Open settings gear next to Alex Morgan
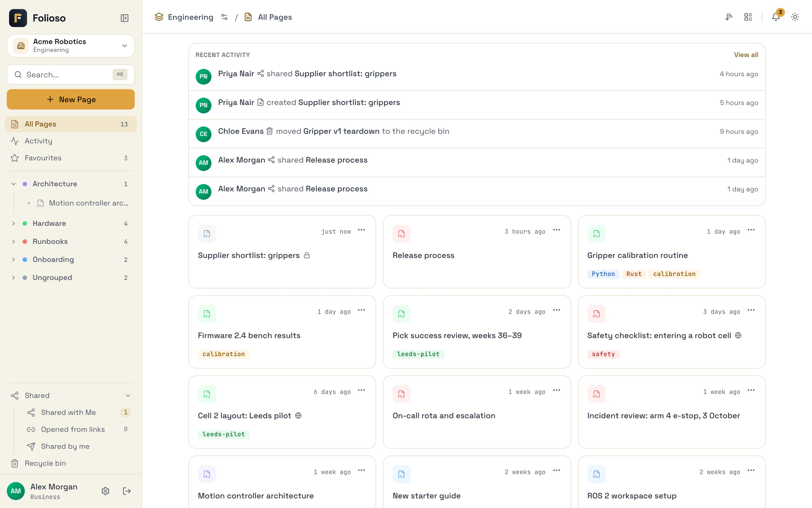This screenshot has width=812, height=508. coord(105,491)
